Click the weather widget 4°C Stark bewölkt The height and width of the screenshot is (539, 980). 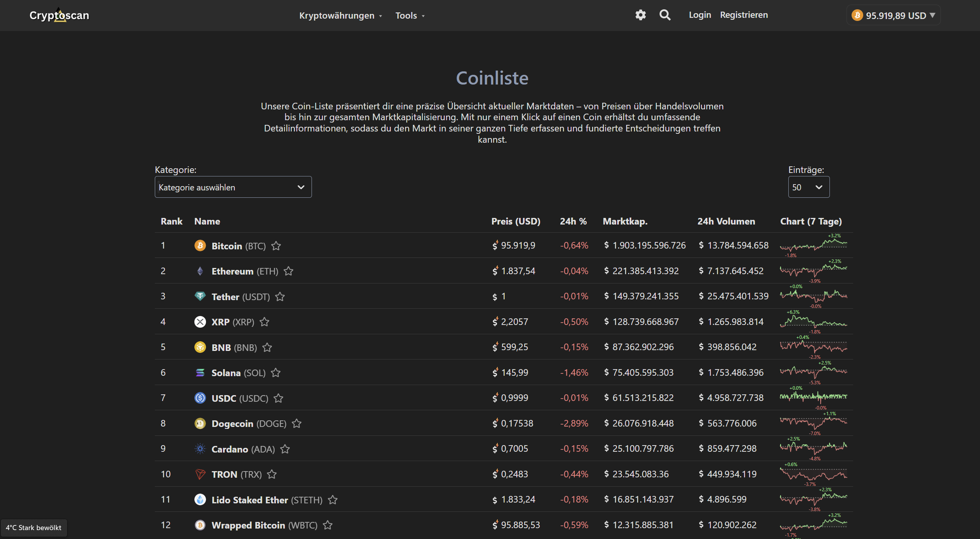(x=34, y=528)
